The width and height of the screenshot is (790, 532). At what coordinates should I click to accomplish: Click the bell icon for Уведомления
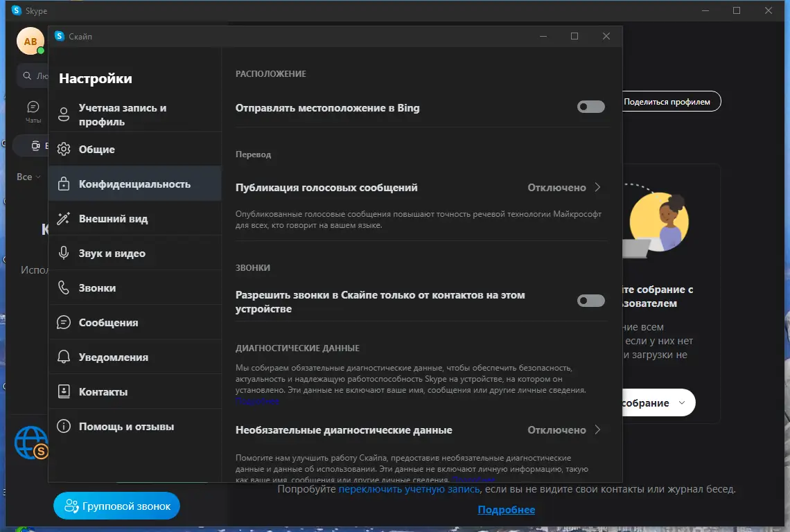click(64, 357)
